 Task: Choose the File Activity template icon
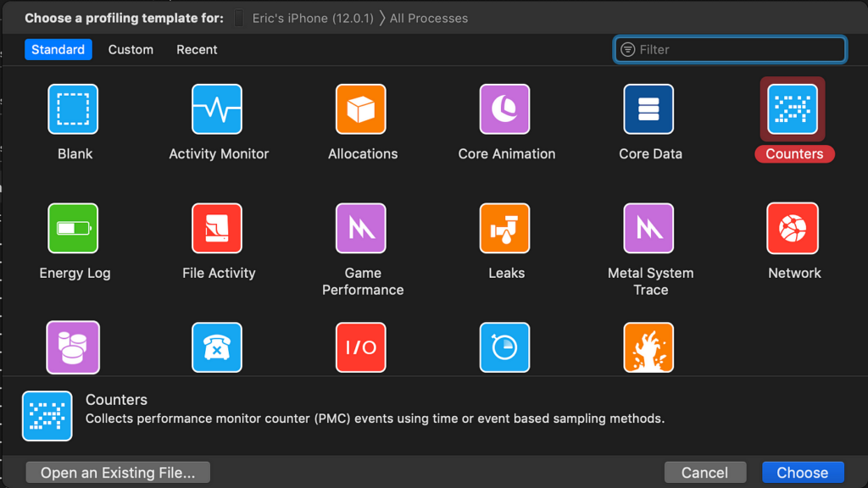click(x=217, y=228)
